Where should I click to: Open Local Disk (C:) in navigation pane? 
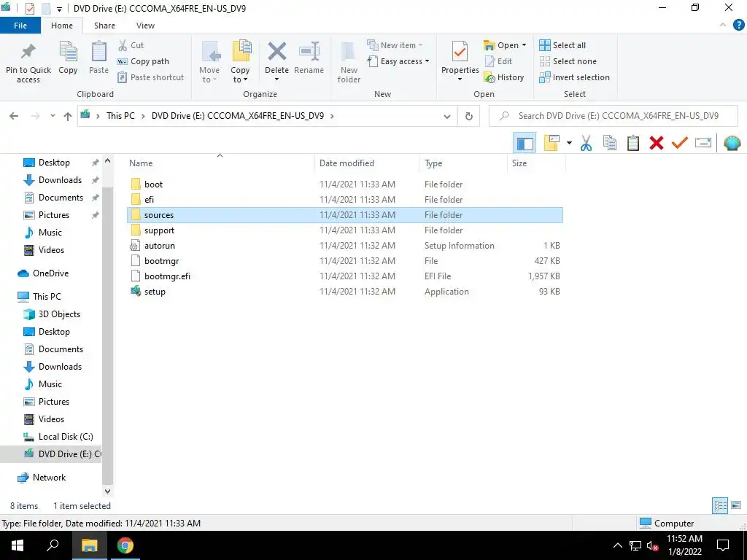[66, 437]
